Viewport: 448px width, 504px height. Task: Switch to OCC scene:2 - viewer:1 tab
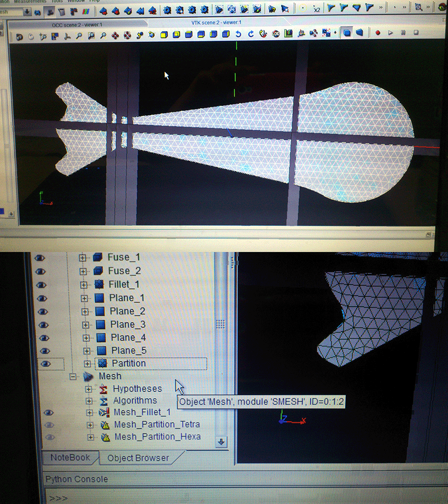(77, 25)
